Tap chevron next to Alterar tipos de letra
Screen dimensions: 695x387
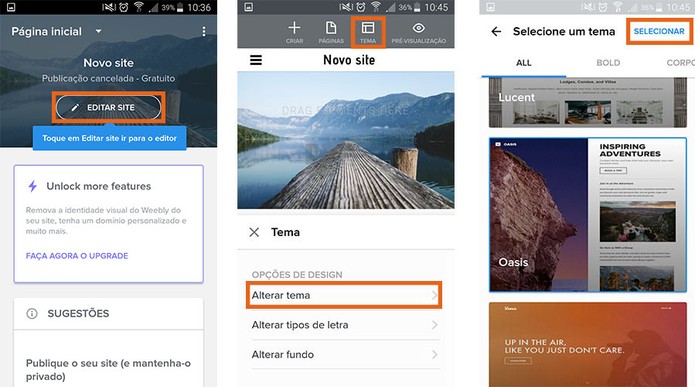434,325
